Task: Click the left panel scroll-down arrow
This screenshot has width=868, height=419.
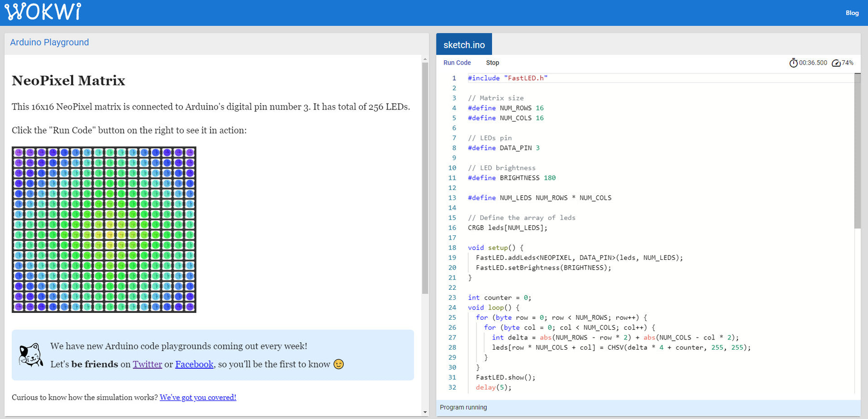Action: click(x=425, y=412)
